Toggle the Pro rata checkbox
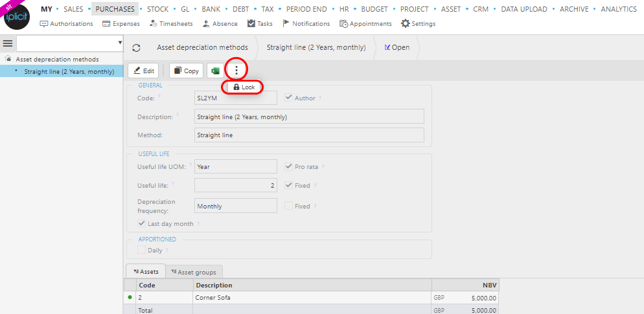Screen dimensions: 644x314 [288, 167]
